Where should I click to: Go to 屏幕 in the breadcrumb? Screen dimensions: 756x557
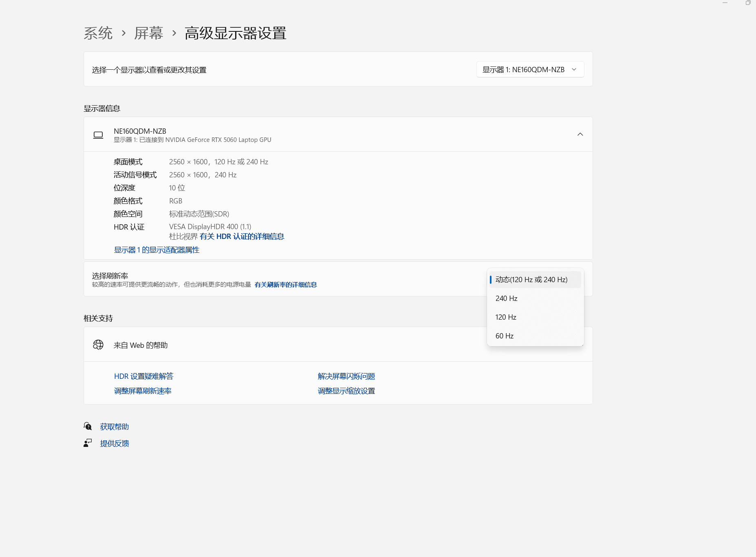149,33
